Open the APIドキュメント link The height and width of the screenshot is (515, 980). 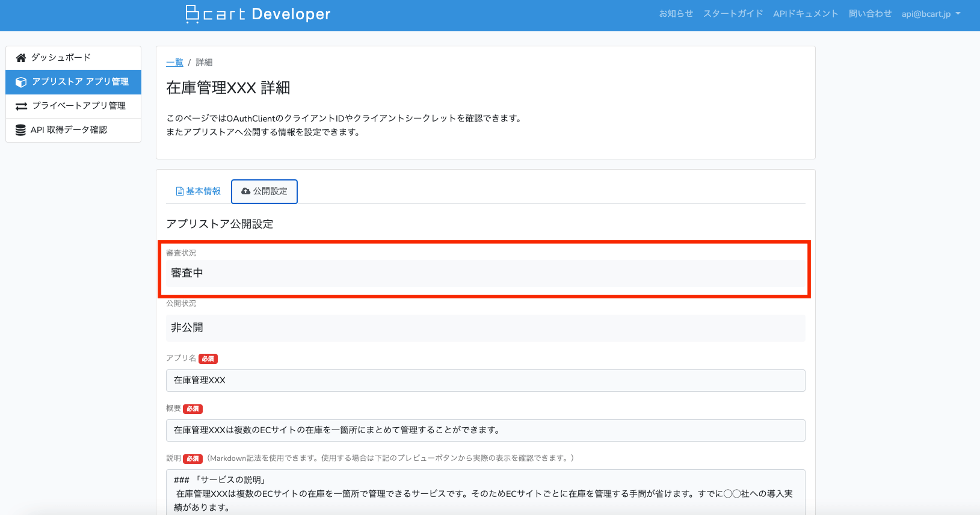806,14
